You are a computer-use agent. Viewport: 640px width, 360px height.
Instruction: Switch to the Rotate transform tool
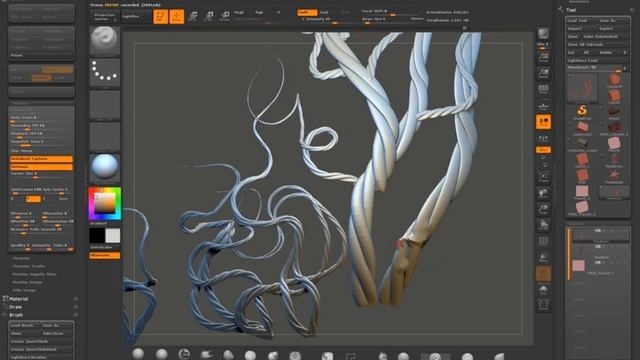225,16
